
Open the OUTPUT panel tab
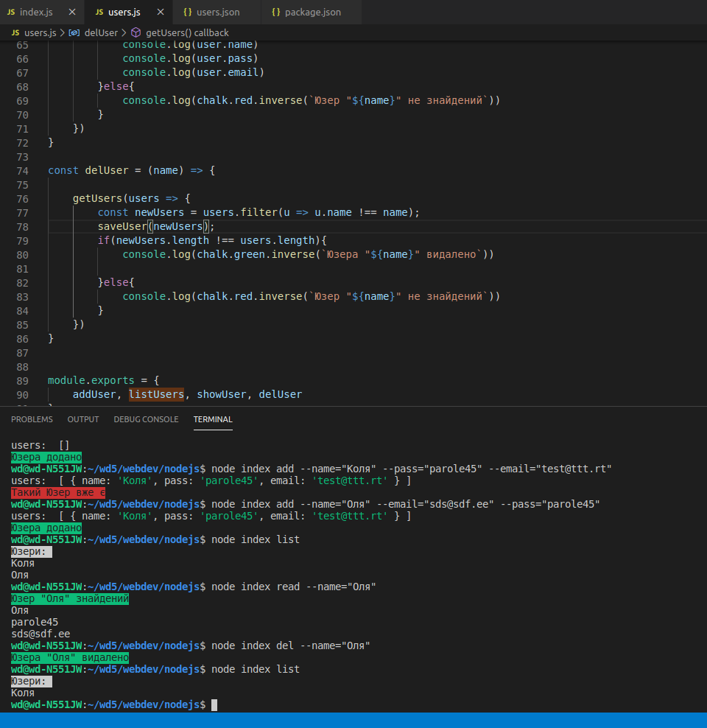pos(83,419)
